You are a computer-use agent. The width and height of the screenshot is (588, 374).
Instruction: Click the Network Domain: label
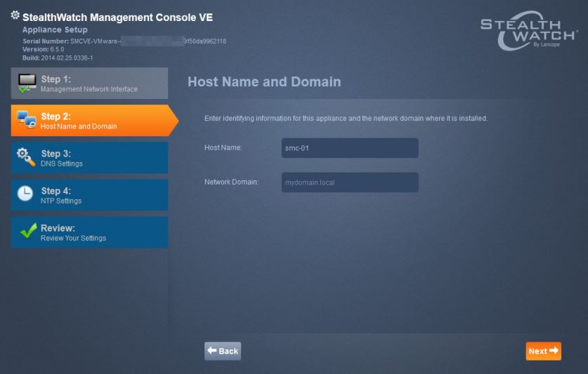231,182
